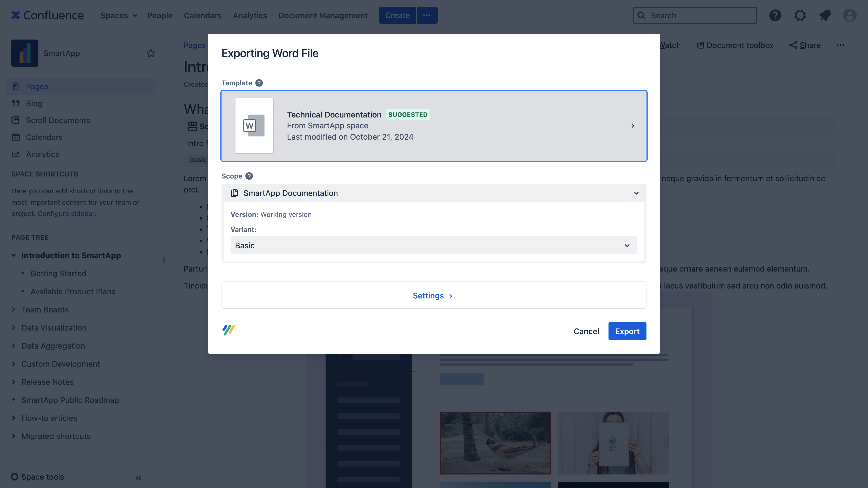Click the Scope help question mark icon

(x=249, y=176)
